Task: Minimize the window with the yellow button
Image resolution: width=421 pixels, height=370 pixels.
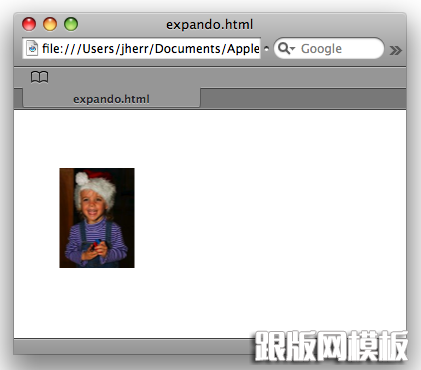Action: (x=50, y=24)
